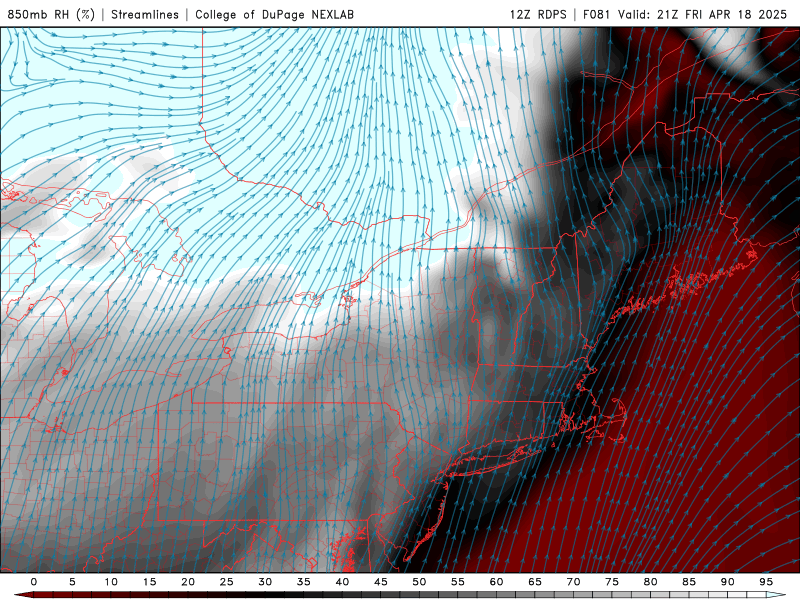
Task: Select the 90 label on the RH scale
Action: click(728, 582)
